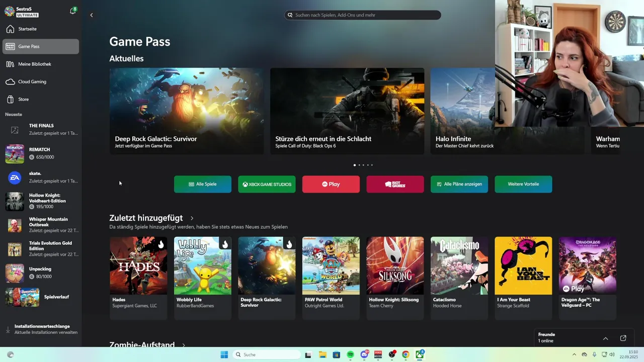Open the I Am Your Beast tile
The image size is (644, 362).
523,278
